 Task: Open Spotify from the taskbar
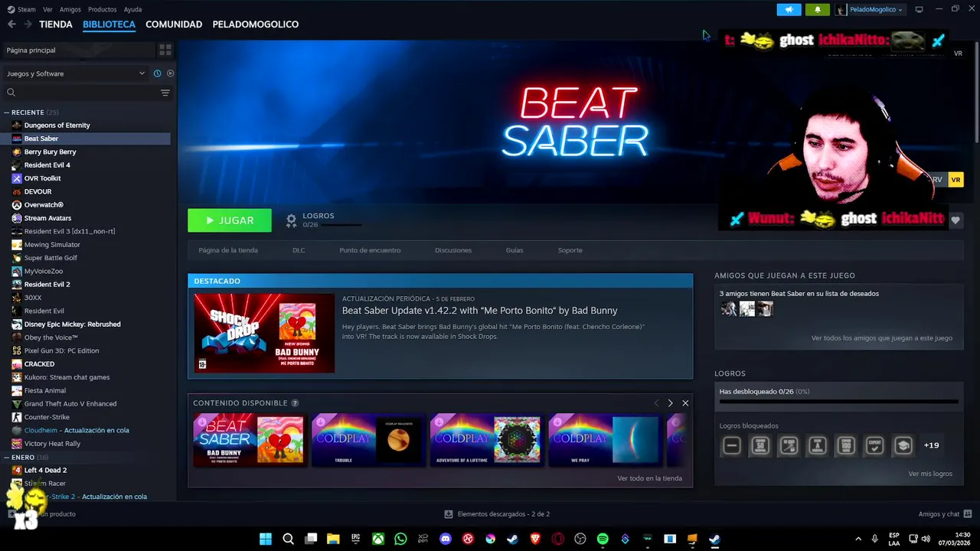pyautogui.click(x=603, y=539)
